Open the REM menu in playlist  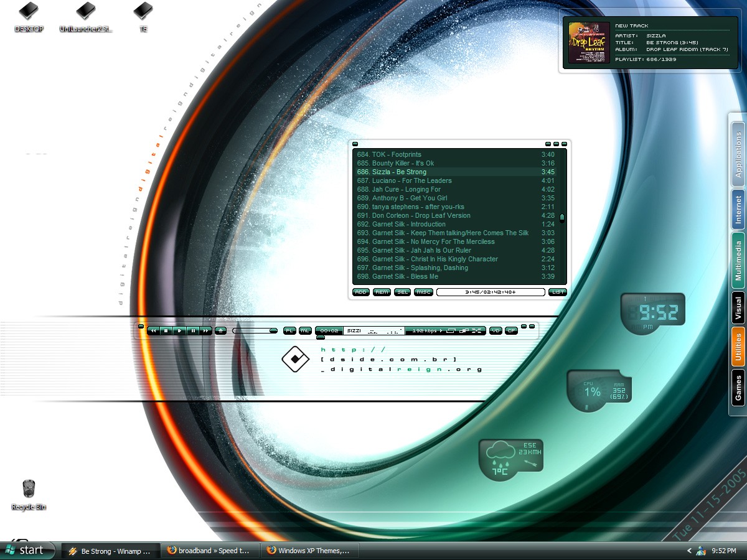[x=382, y=292]
